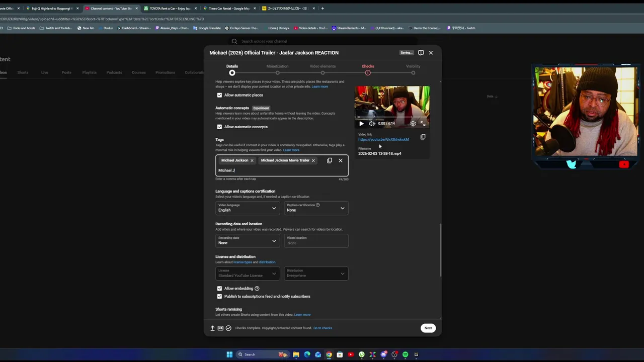644x362 pixels.
Task: Open the license types link
Action: pyautogui.click(x=243, y=262)
